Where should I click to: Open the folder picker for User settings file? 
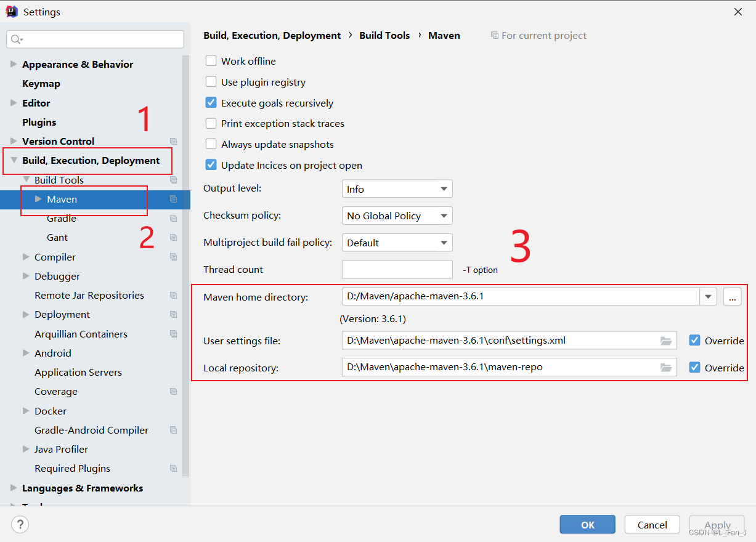[x=666, y=340]
